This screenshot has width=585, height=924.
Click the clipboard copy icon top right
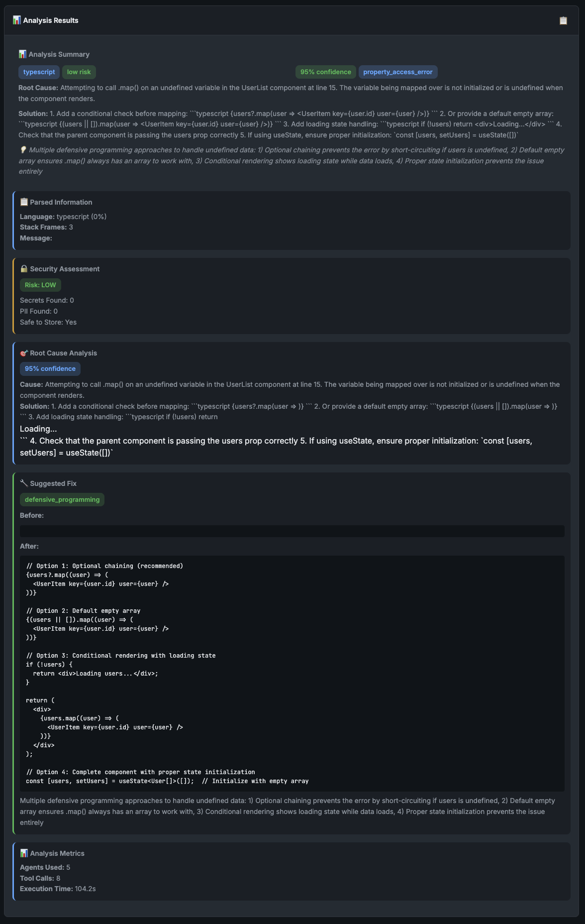563,20
